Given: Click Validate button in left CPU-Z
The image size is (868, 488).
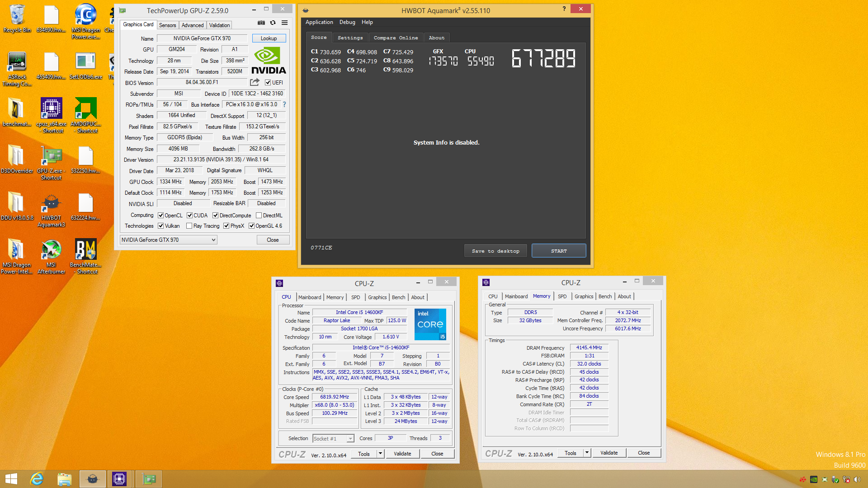Looking at the screenshot, I should pos(402,454).
